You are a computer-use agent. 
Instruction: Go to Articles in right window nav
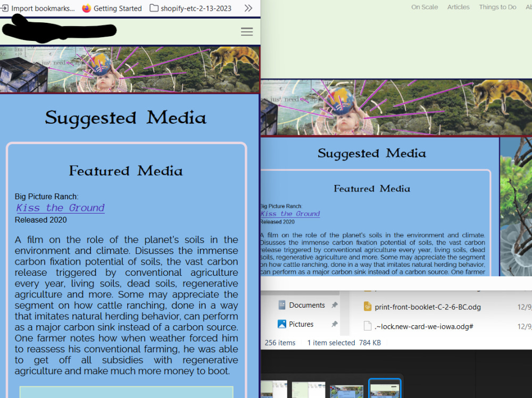tap(458, 7)
